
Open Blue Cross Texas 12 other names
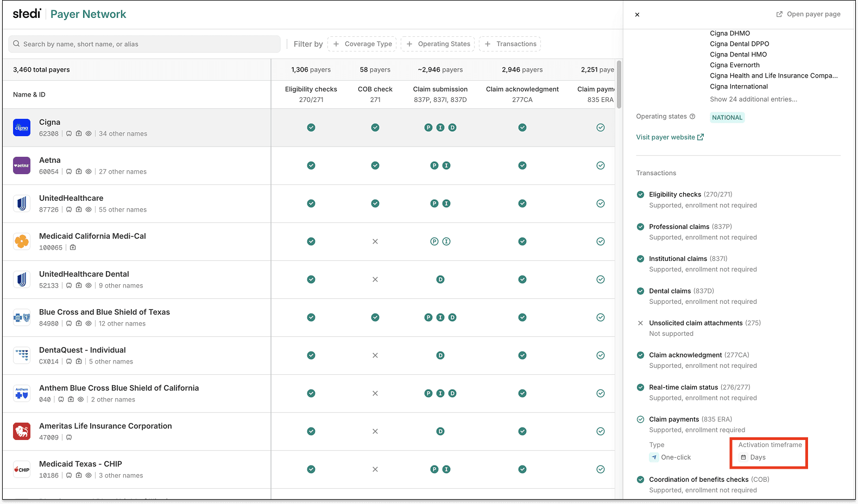122,323
